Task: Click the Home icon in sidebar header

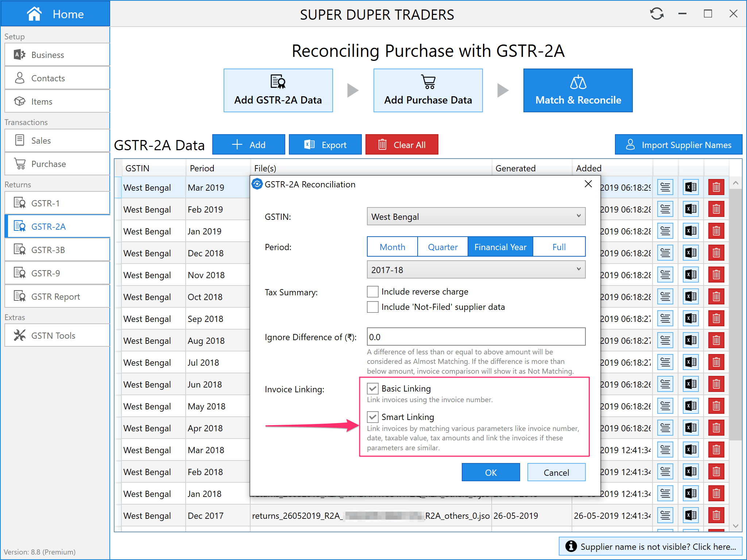Action: pos(34,14)
